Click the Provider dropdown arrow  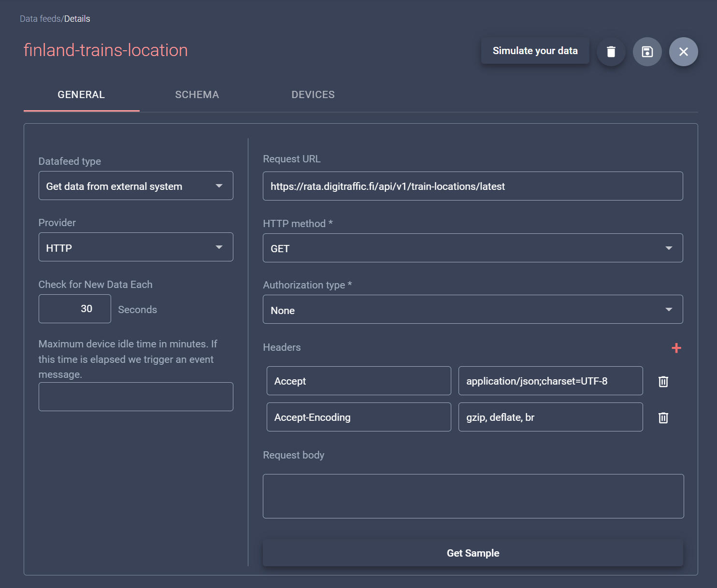[219, 247]
